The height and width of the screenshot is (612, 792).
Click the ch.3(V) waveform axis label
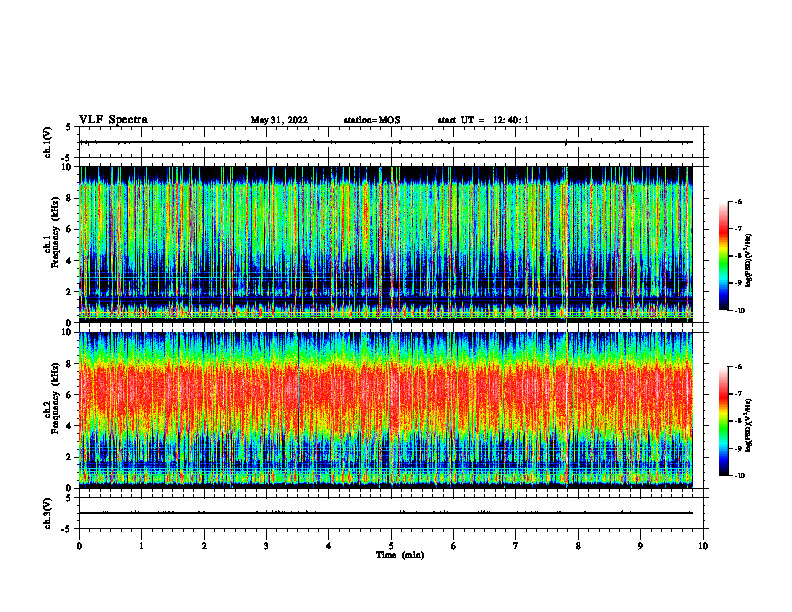click(48, 513)
